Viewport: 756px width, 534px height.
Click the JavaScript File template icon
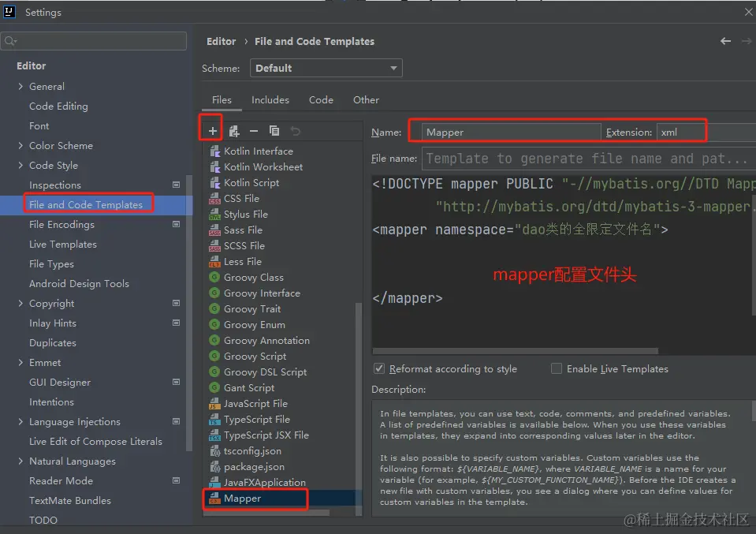(214, 404)
